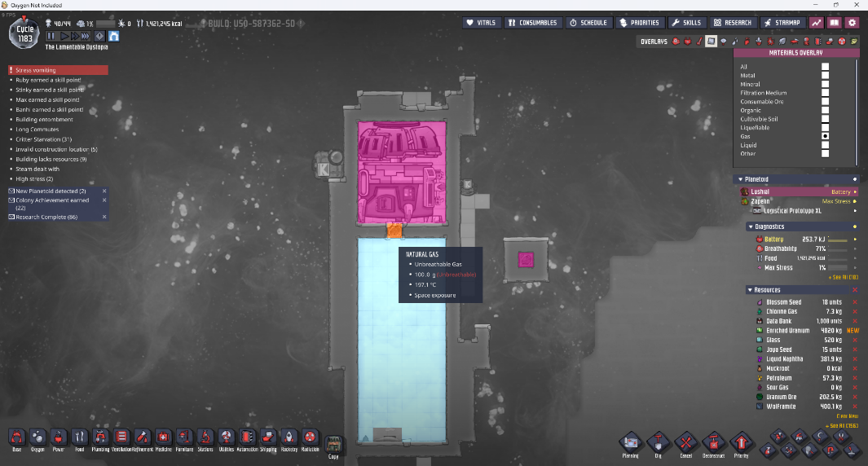Click the Critter Starvation (31) alert
The height and width of the screenshot is (466, 868).
[44, 139]
